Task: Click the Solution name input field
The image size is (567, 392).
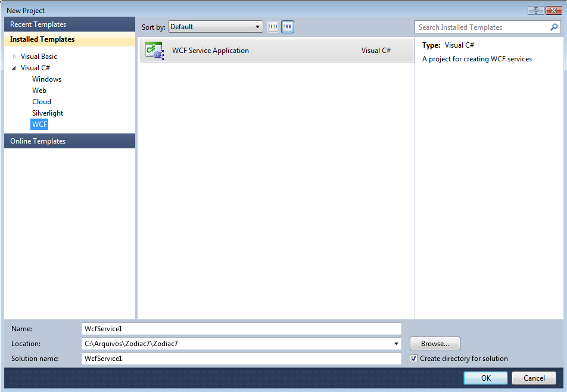Action: tap(241, 359)
